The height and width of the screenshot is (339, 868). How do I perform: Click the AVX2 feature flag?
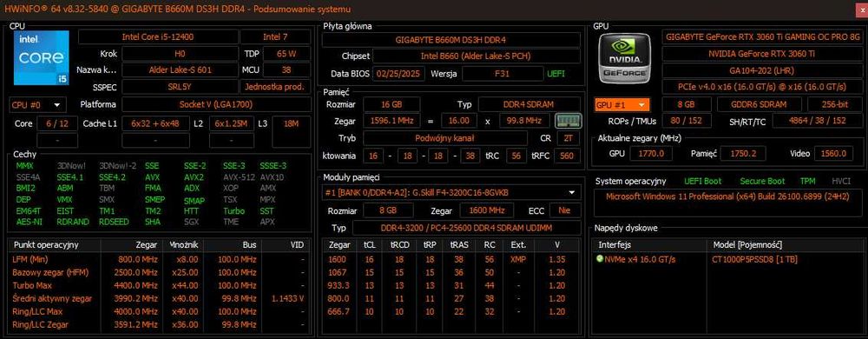pos(194,178)
